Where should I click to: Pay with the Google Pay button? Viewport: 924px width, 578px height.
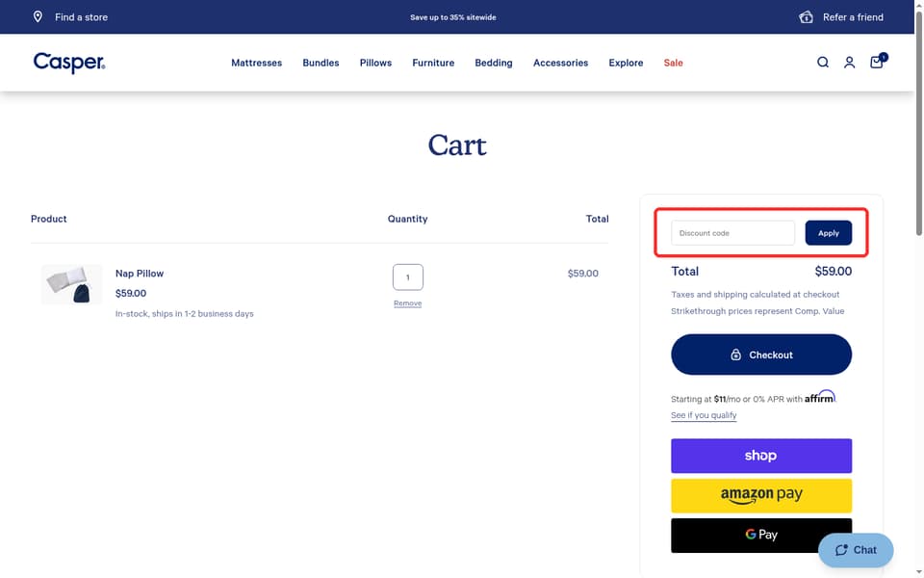pos(760,535)
